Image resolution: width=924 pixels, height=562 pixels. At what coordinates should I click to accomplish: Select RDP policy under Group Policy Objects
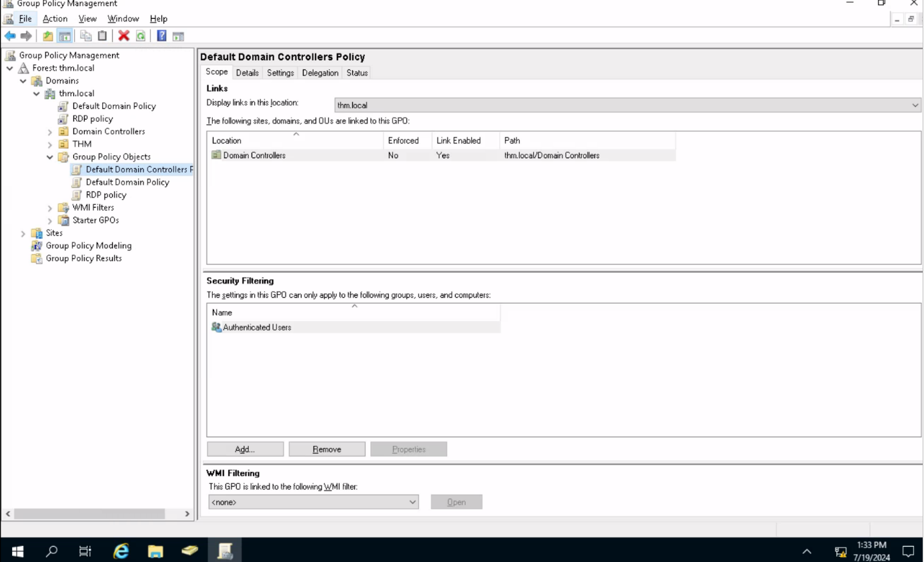tap(105, 195)
